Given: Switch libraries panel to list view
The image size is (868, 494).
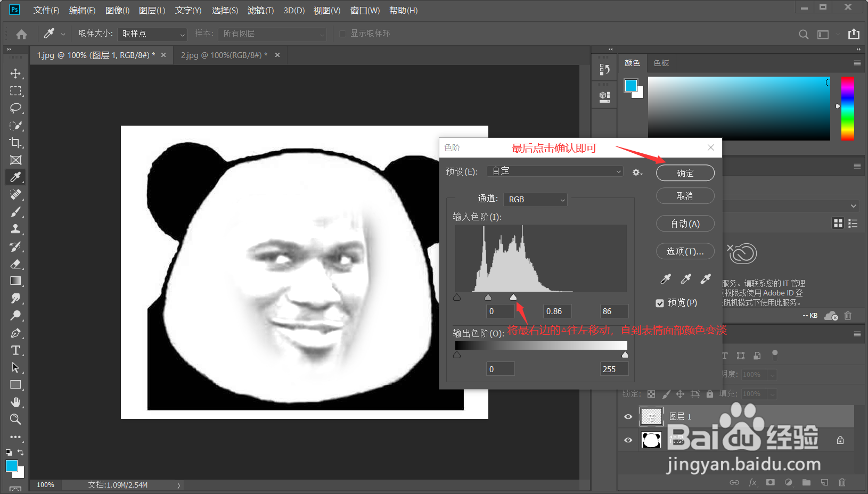Looking at the screenshot, I should [853, 223].
